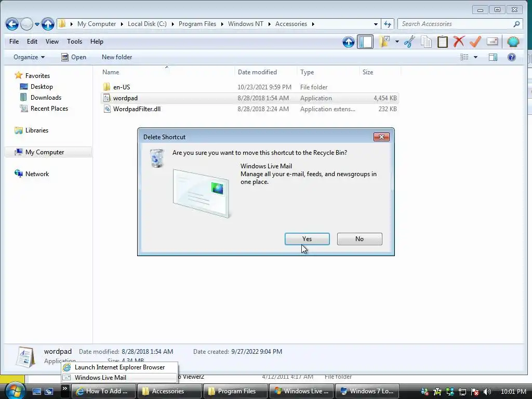Expand the arrow after Local Disk (C:)
This screenshot has height=399, width=532.
pyautogui.click(x=172, y=24)
